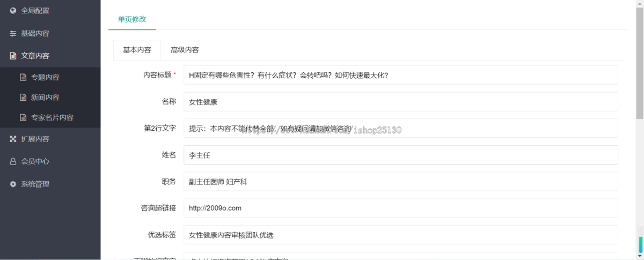644x260 pixels.
Task: Click the gear icon beside 系统管理
Action: [13, 184]
